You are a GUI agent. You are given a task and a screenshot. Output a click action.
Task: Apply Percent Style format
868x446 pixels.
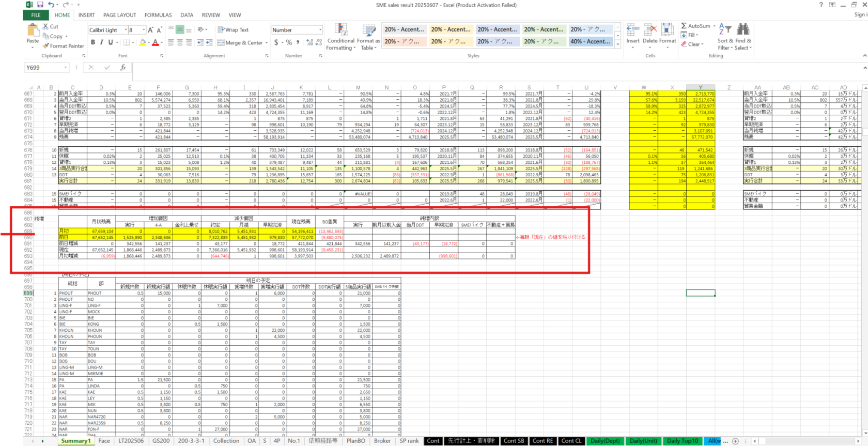[289, 42]
